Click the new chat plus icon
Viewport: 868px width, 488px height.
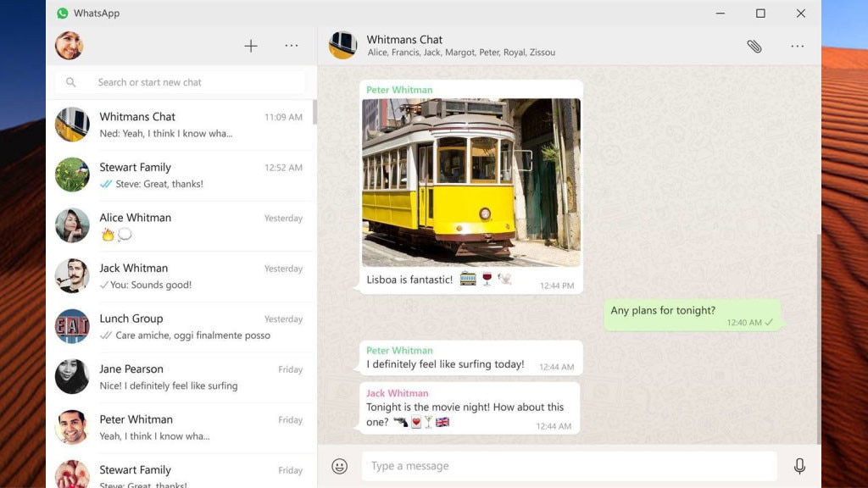[251, 46]
